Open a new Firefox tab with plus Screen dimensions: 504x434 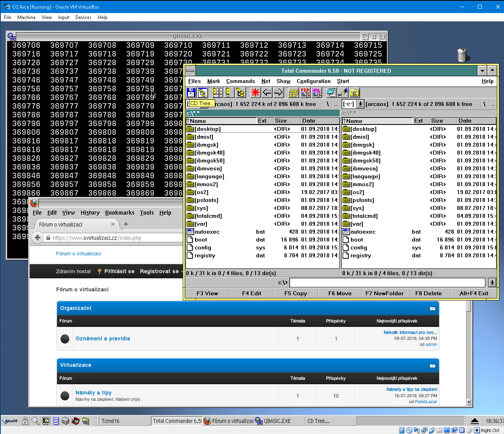click(126, 224)
